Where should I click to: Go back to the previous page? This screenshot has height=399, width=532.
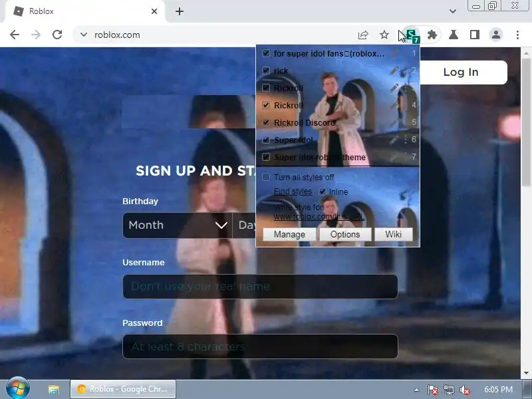coord(15,35)
